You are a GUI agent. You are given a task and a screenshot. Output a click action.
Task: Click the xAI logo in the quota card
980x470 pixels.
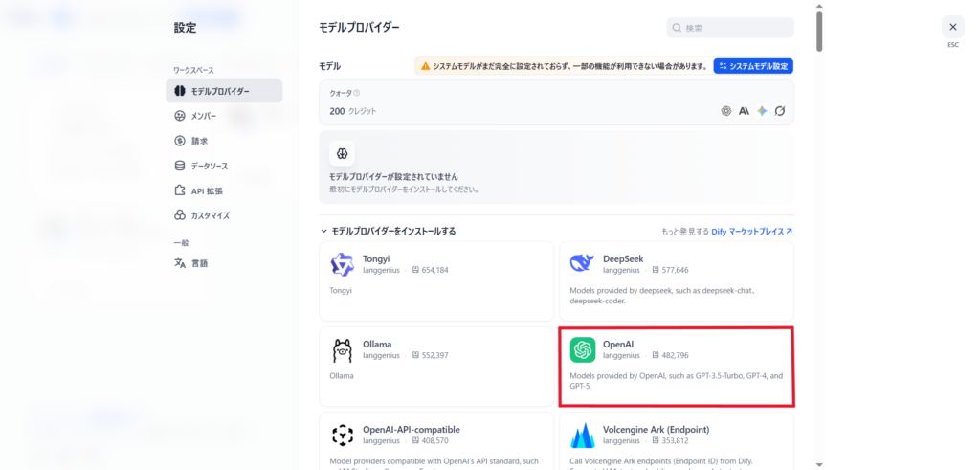[x=780, y=111]
